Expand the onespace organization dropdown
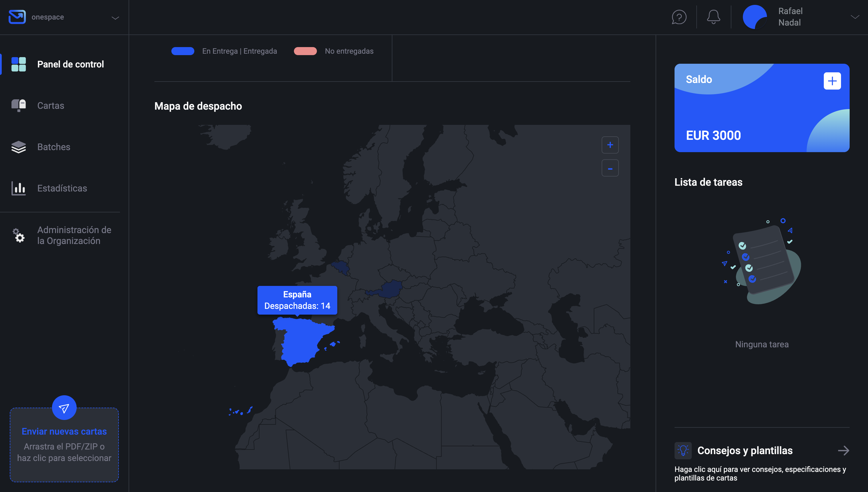 click(x=115, y=18)
